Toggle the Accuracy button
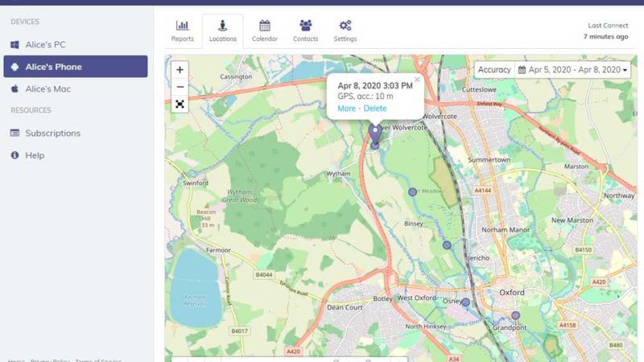This screenshot has height=362, width=644. coord(494,70)
